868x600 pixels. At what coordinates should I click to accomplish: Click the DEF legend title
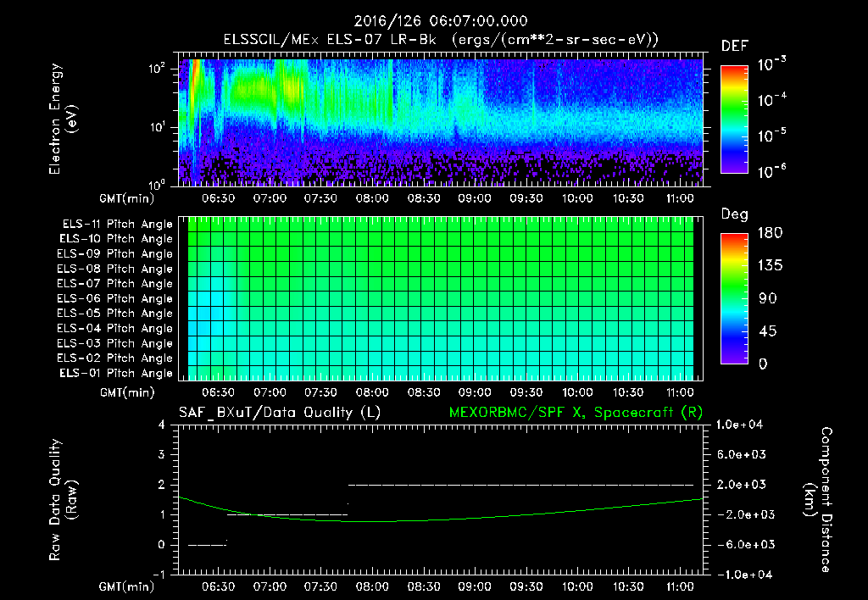tap(735, 46)
